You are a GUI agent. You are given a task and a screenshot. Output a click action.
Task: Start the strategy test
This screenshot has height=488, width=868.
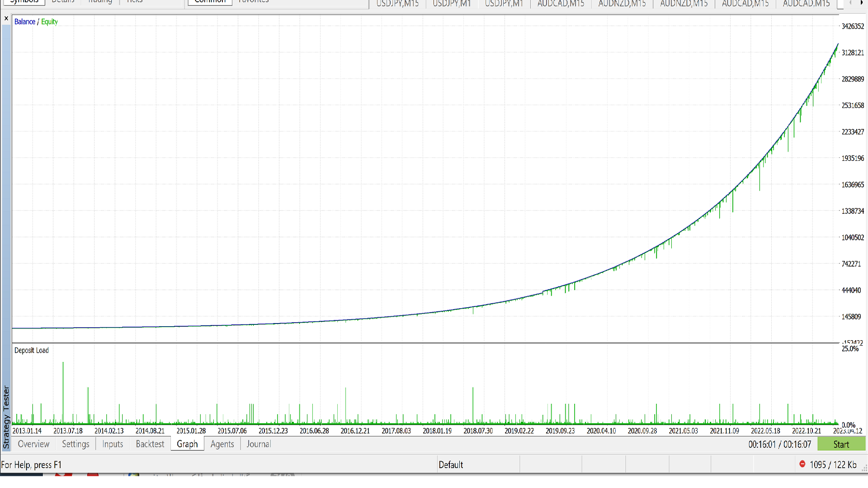(x=841, y=444)
